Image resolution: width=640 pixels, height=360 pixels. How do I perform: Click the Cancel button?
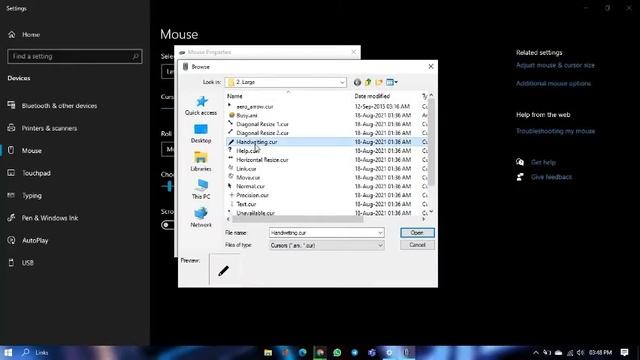pos(417,245)
